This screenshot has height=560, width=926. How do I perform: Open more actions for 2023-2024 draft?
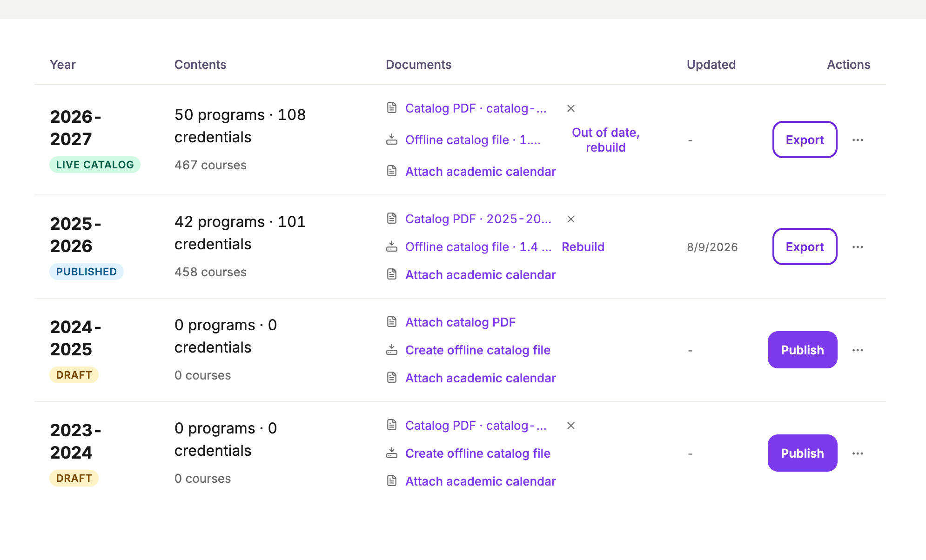click(858, 453)
